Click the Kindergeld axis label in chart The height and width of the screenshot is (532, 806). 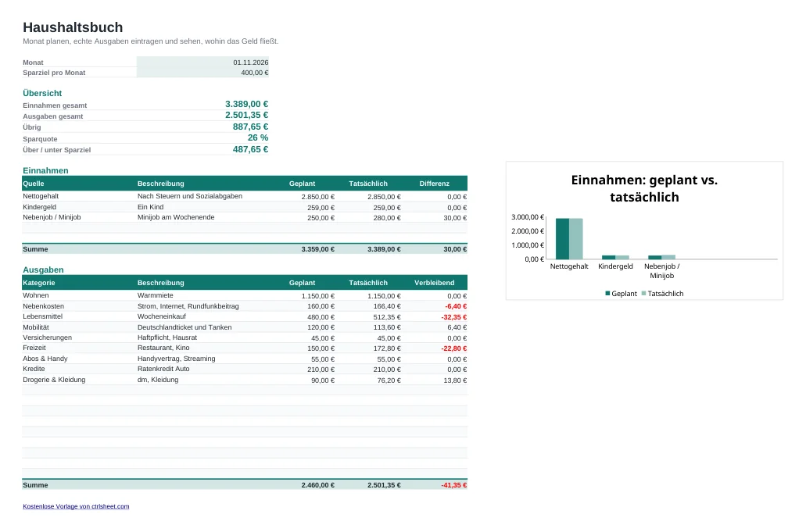point(615,266)
